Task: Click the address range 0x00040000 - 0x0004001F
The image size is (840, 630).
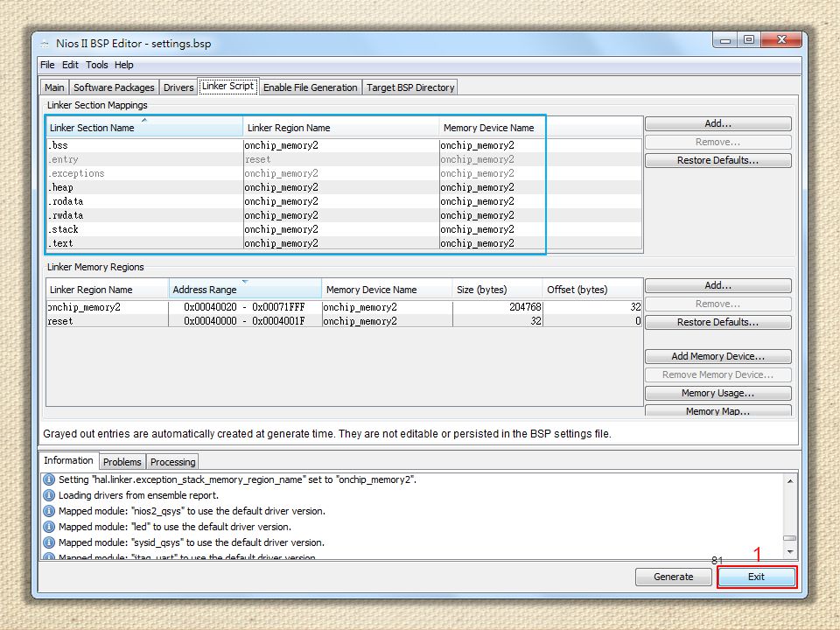Action: pyautogui.click(x=244, y=321)
